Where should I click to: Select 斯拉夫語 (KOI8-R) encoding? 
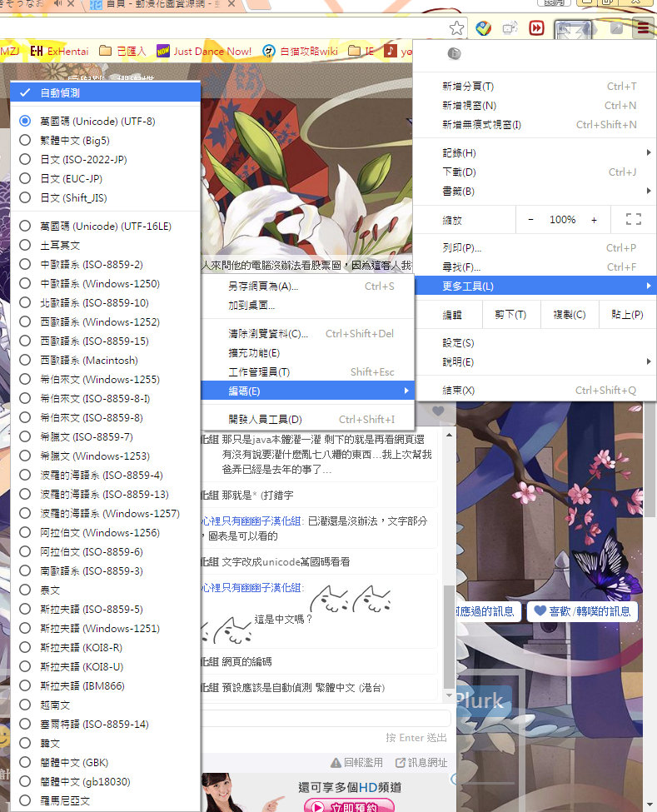(x=105, y=647)
